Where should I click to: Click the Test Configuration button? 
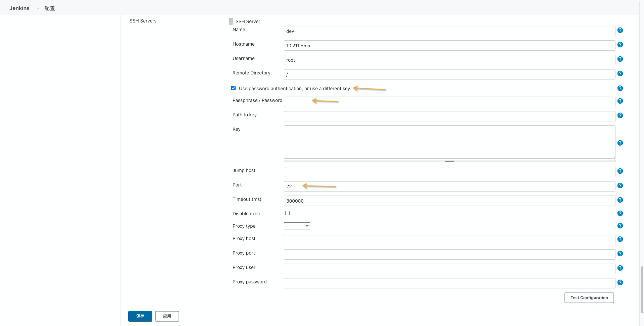pos(589,298)
